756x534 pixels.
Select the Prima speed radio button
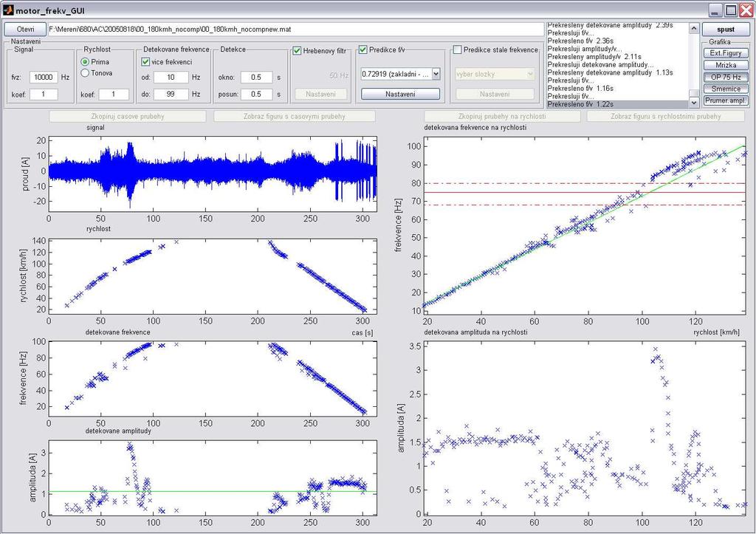click(85, 62)
